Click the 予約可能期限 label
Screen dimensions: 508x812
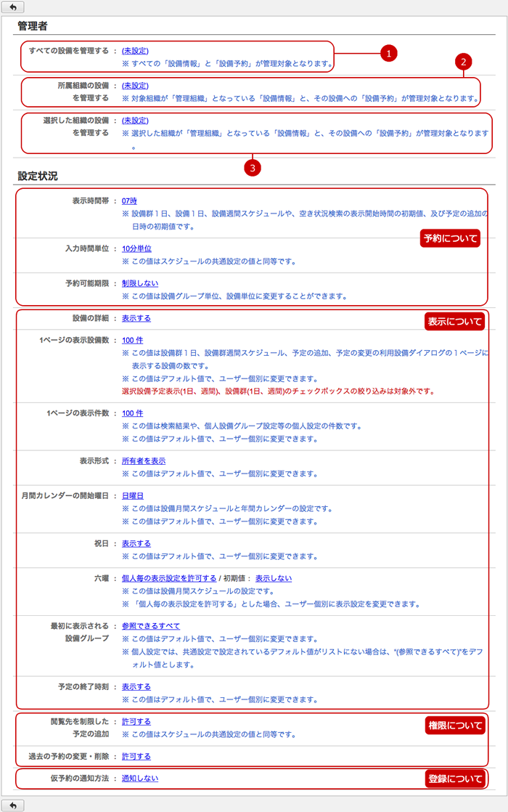click(x=87, y=283)
